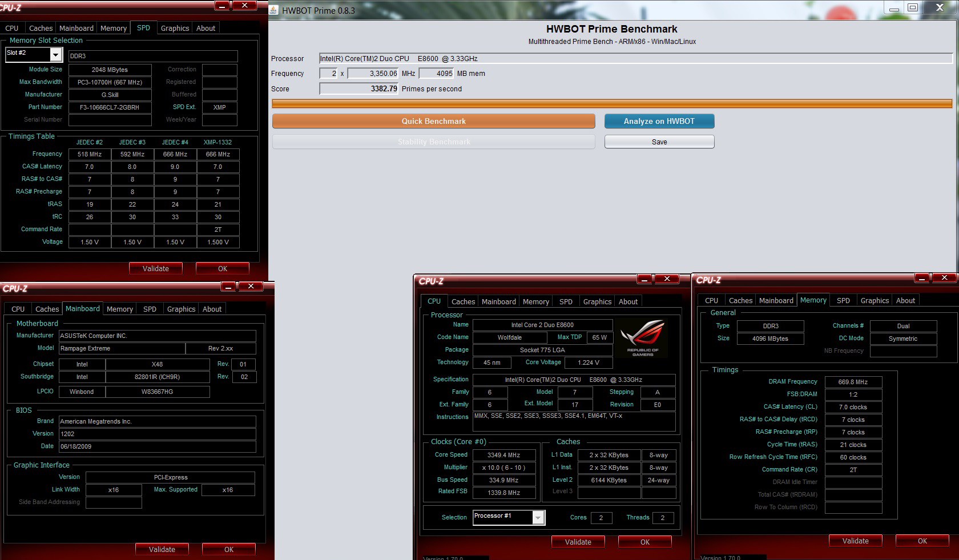Close the Memory CPU-Z window
Viewport: 959px width, 560px height.
(x=944, y=277)
